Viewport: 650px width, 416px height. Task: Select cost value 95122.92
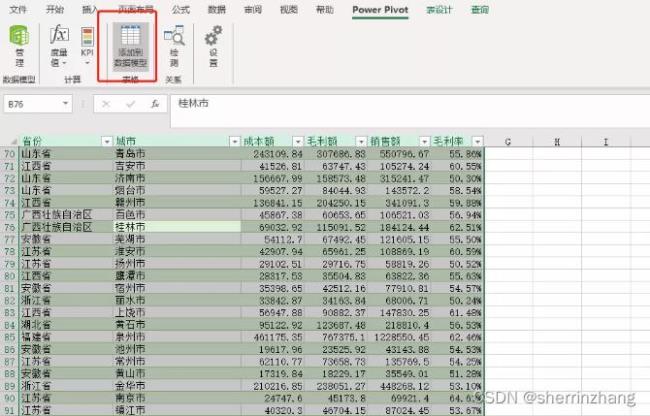tap(273, 325)
